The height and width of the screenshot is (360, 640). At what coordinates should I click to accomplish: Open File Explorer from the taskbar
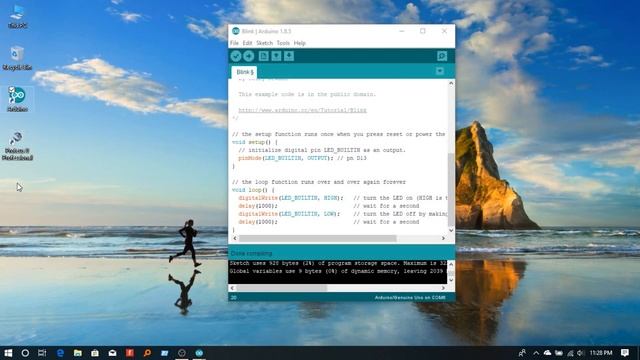point(78,353)
